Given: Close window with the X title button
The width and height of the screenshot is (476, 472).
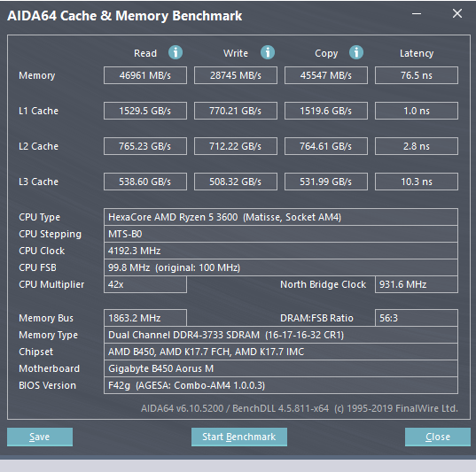Looking at the screenshot, I should pyautogui.click(x=457, y=13).
